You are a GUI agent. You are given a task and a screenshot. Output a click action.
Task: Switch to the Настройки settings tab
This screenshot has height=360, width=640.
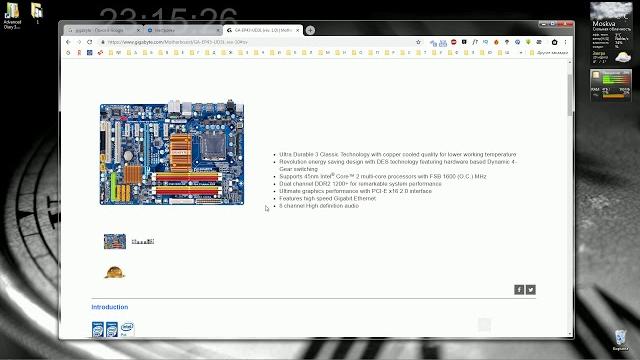182,30
